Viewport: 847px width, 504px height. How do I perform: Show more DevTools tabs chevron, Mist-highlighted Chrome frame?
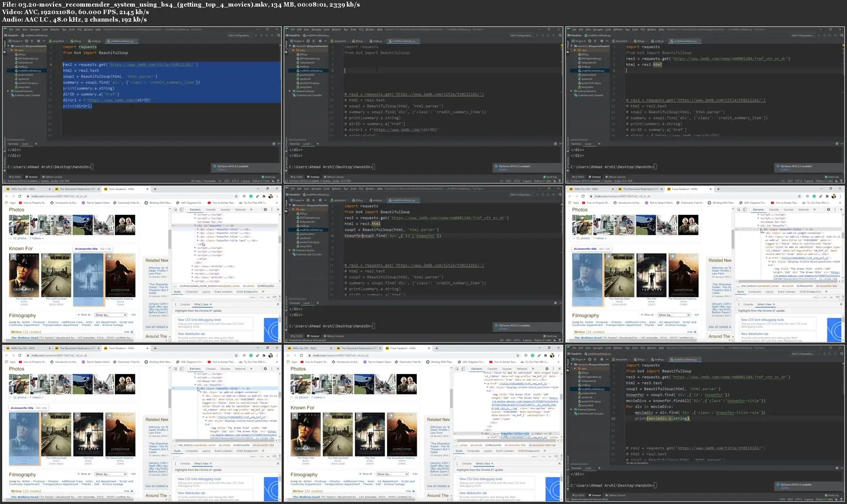[x=252, y=209]
